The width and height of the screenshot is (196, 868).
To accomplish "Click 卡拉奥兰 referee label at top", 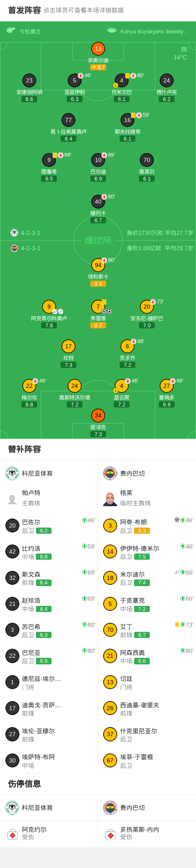I will [x=30, y=31].
